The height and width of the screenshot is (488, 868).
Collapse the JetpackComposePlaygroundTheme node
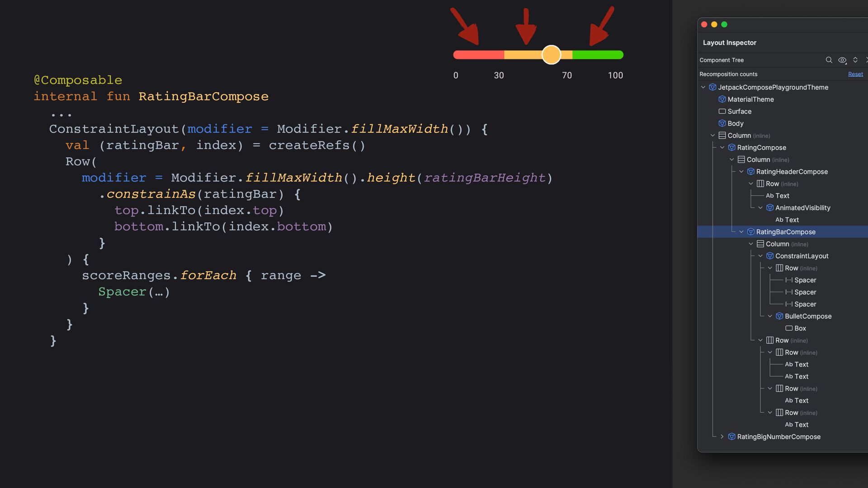point(703,87)
